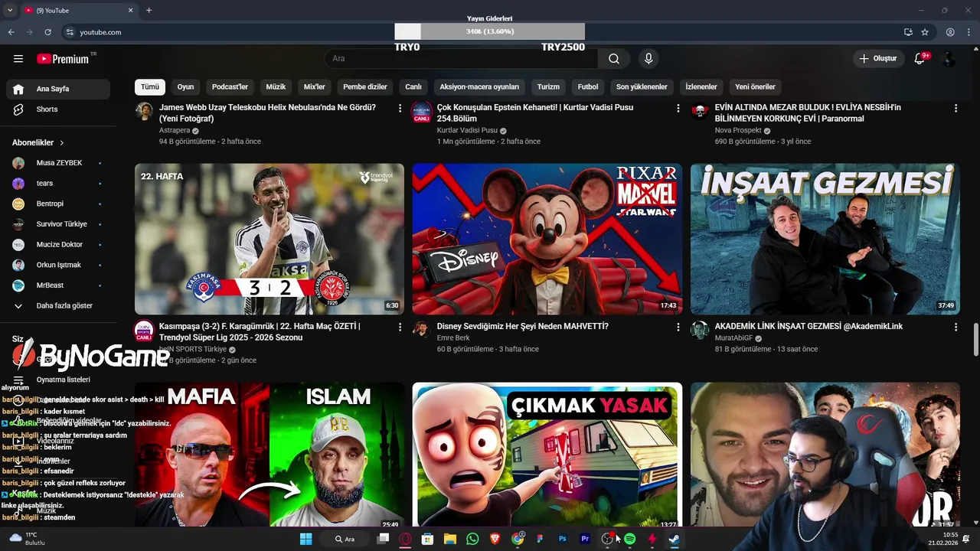The height and width of the screenshot is (551, 980).
Task: Click the YouTube Premium logo
Action: click(x=63, y=59)
